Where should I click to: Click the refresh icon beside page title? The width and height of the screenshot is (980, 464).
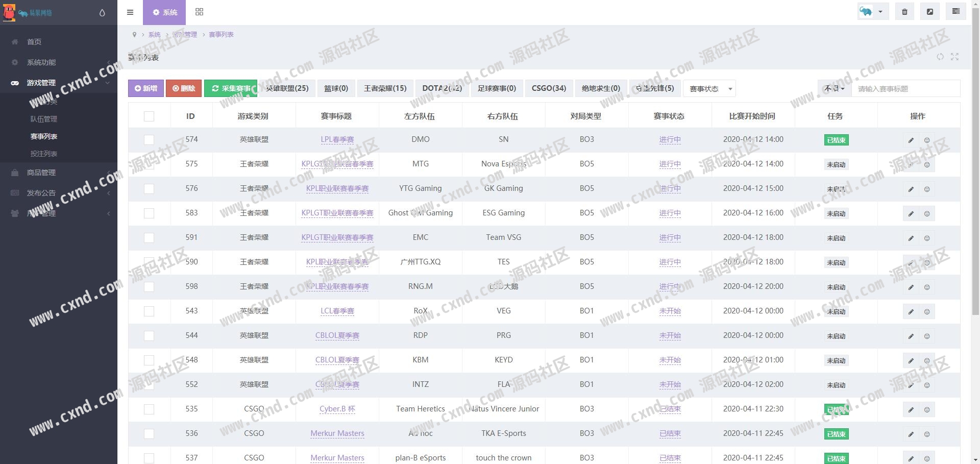coord(940,57)
